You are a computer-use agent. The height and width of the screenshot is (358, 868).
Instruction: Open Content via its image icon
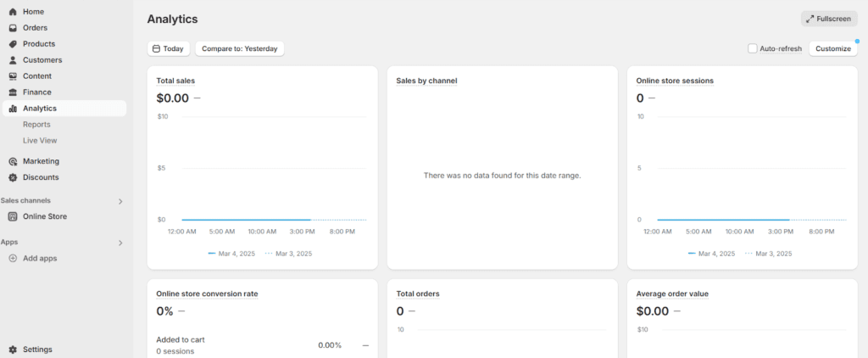(x=13, y=76)
